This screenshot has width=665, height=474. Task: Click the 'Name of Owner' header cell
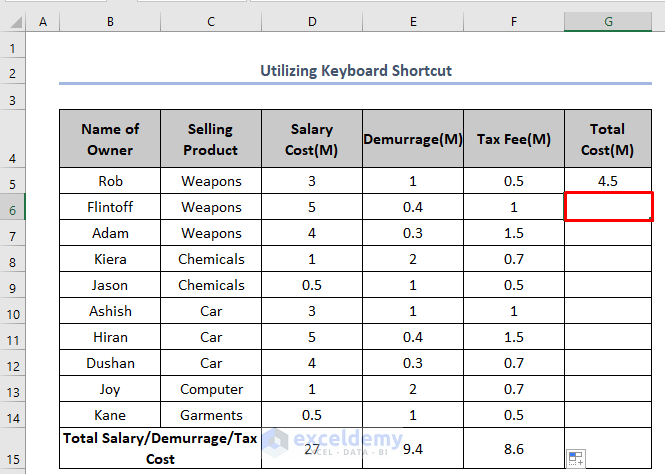(x=110, y=139)
